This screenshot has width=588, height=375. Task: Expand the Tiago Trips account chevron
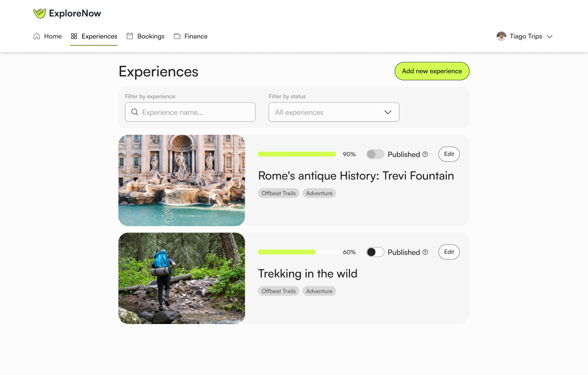point(550,36)
